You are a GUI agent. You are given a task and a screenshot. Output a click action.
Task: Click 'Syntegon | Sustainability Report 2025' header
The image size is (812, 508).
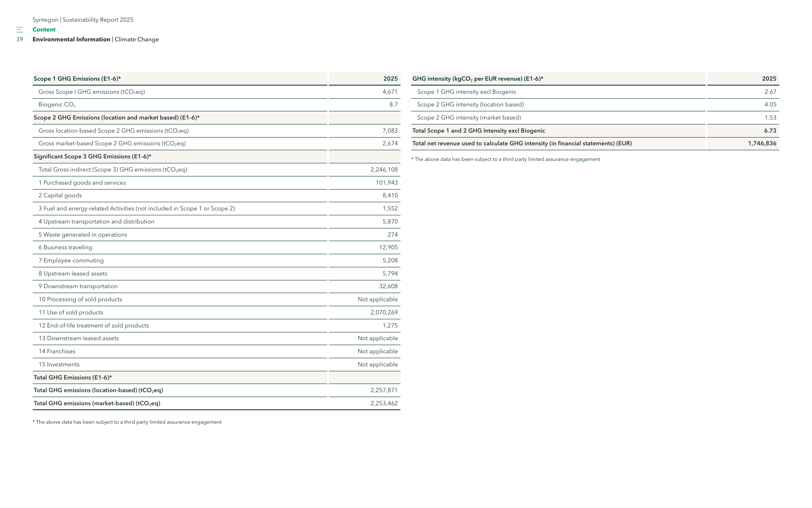[83, 20]
